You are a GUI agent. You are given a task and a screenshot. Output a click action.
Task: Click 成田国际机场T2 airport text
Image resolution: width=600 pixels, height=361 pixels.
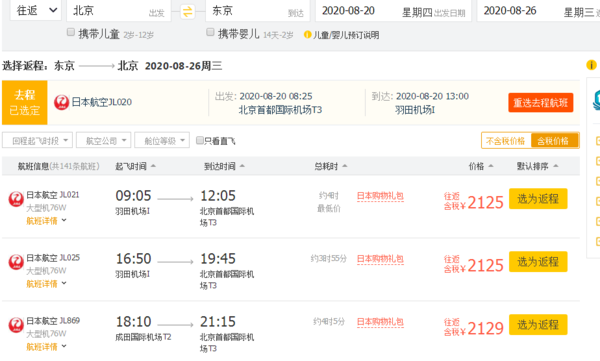[143, 337]
